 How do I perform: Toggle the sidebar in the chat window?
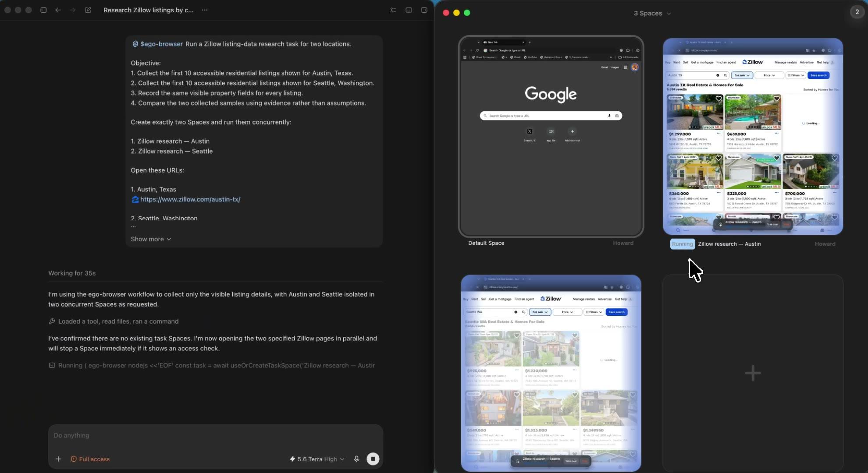43,10
